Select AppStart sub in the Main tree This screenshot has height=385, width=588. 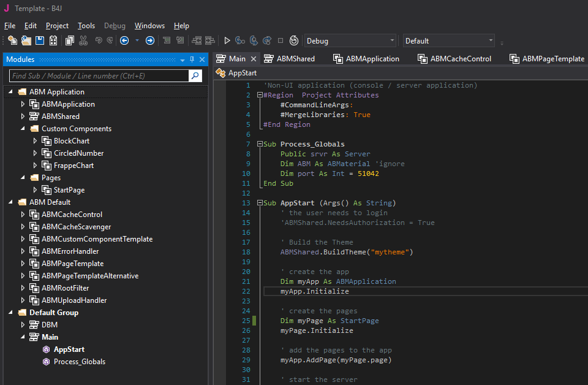69,349
